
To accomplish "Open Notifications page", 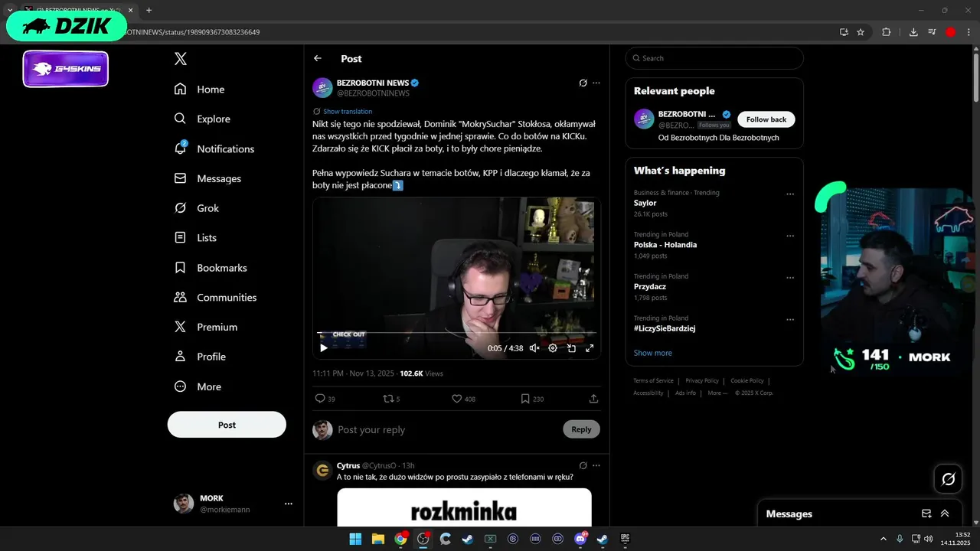I will pyautogui.click(x=214, y=148).
